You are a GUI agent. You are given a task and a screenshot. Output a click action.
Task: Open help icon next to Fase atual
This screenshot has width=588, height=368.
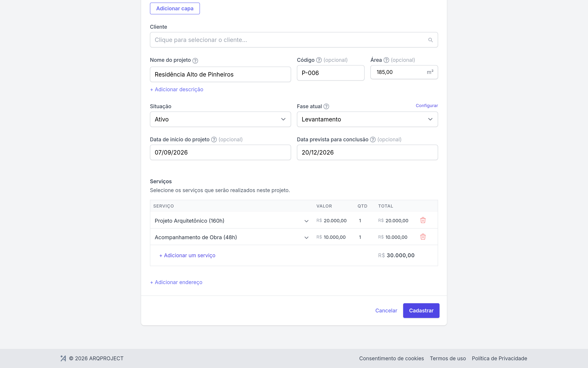click(x=326, y=106)
